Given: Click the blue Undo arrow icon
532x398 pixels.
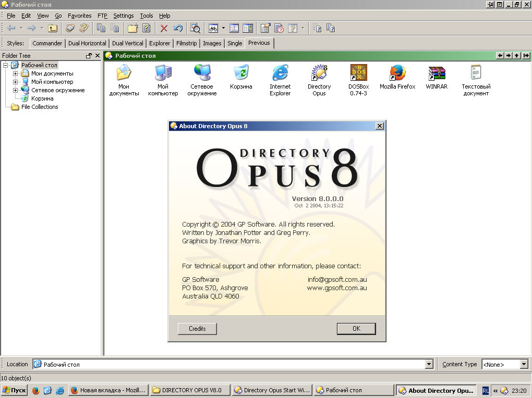Looking at the screenshot, I should point(178,28).
